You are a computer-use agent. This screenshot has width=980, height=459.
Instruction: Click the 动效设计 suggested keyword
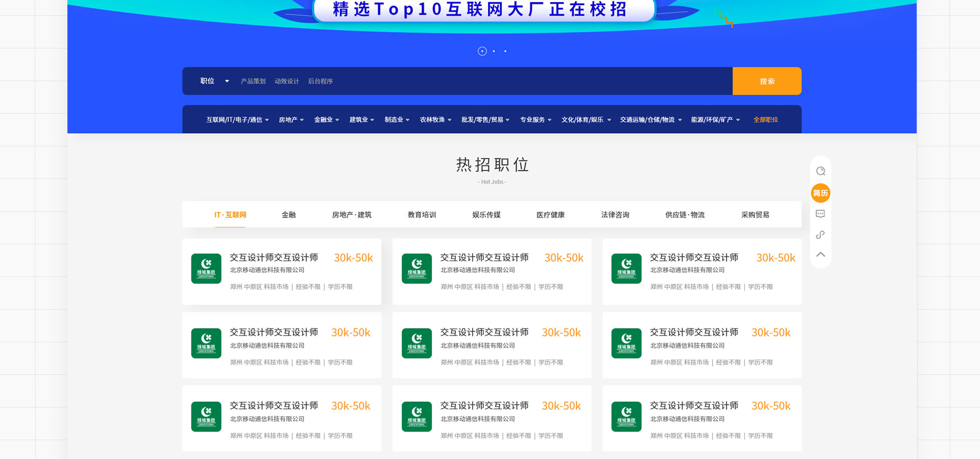tap(286, 81)
